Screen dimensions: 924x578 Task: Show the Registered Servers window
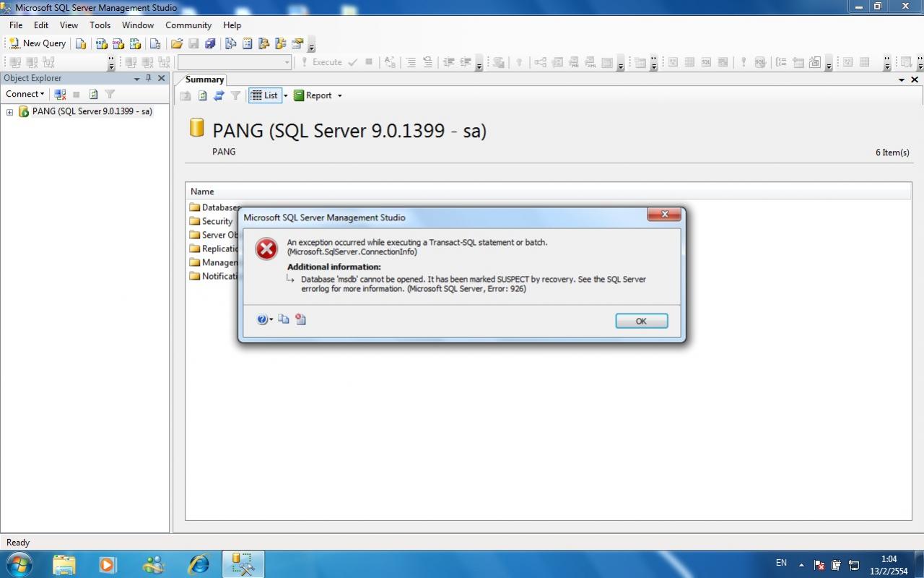[231, 43]
